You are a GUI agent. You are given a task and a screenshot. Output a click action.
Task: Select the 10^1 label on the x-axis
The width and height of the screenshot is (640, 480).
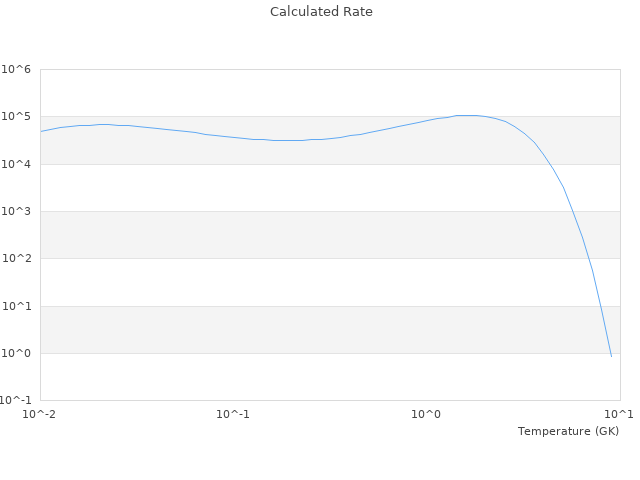(619, 414)
